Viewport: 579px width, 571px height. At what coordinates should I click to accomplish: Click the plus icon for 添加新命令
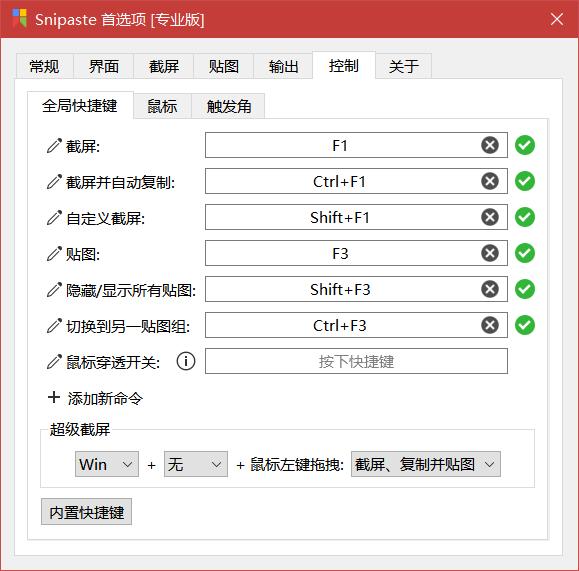point(54,397)
